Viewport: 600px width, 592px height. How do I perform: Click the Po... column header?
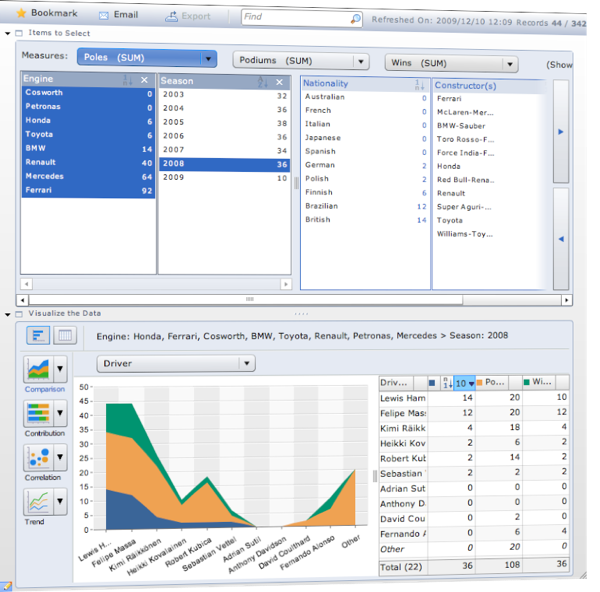click(x=494, y=382)
